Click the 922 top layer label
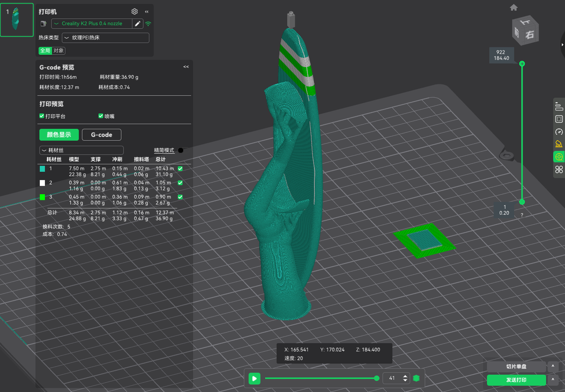 coord(501,52)
